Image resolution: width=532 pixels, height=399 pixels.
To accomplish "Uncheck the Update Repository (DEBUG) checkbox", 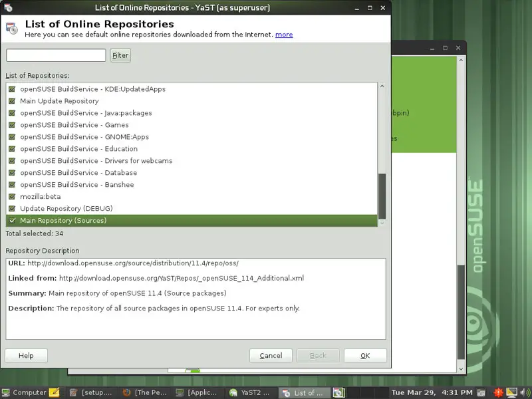I will 12,208.
